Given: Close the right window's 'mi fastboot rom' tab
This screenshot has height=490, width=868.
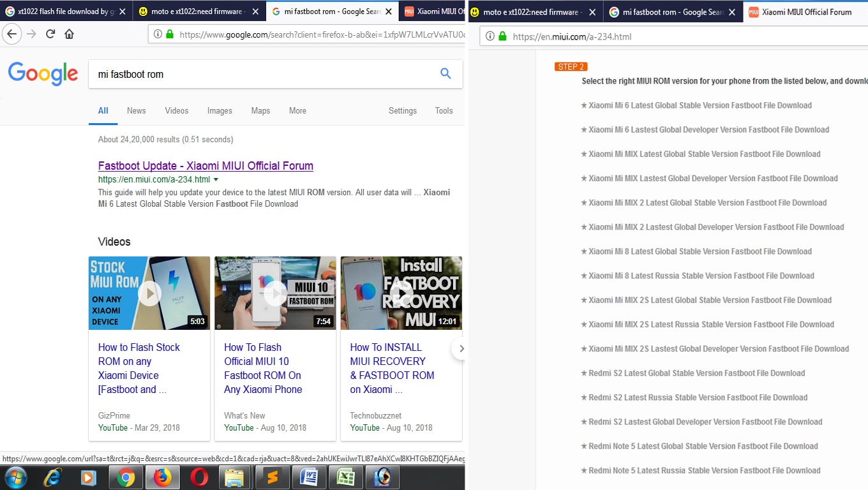Looking at the screenshot, I should point(733,12).
